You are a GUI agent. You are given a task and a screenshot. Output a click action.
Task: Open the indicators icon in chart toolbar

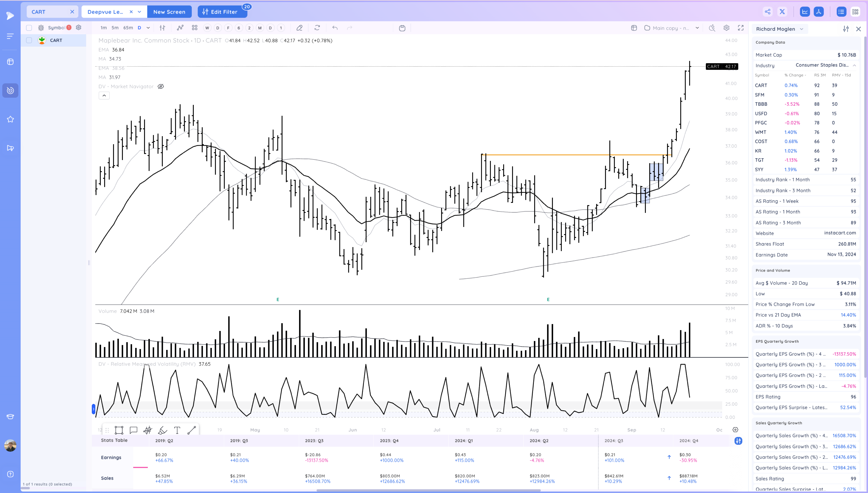click(180, 28)
